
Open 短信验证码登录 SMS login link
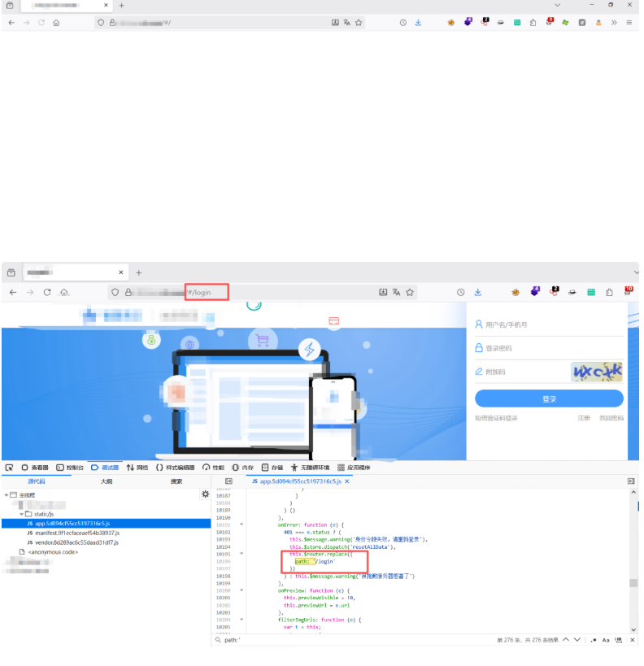click(x=496, y=418)
